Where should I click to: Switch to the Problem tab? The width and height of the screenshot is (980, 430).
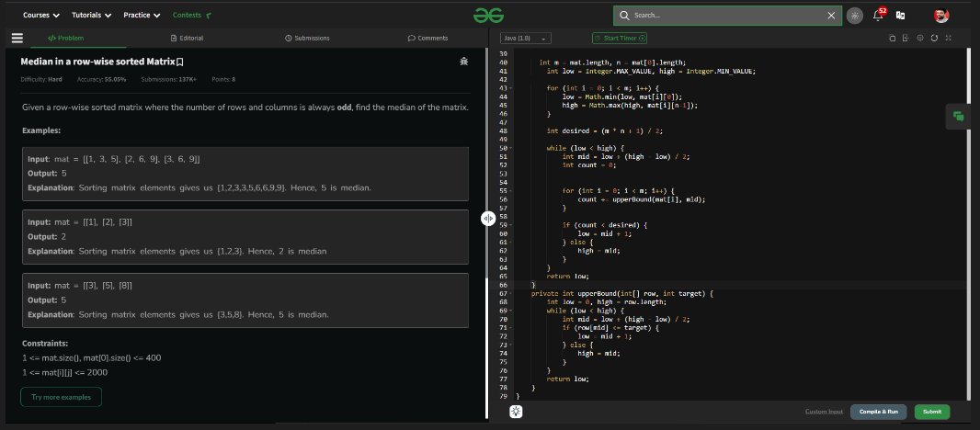click(65, 38)
